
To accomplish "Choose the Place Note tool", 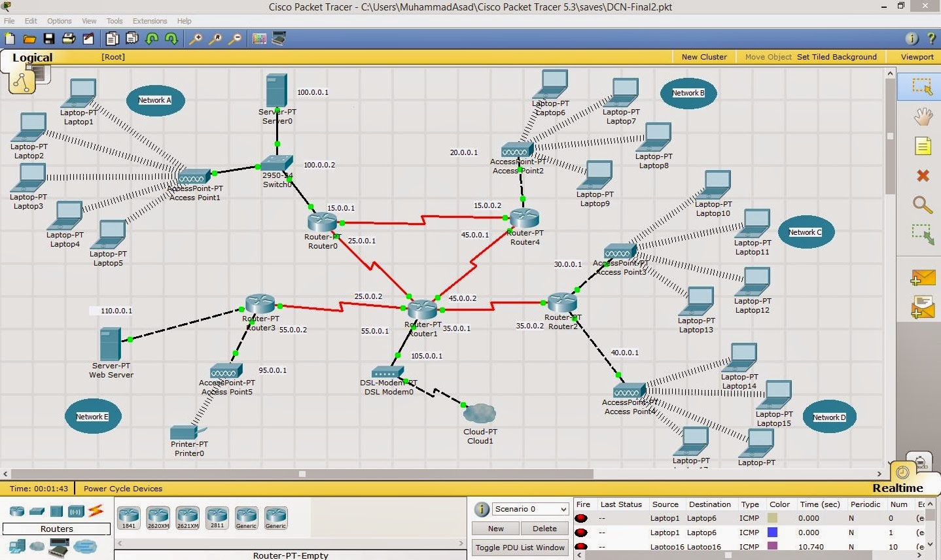I will 922,147.
